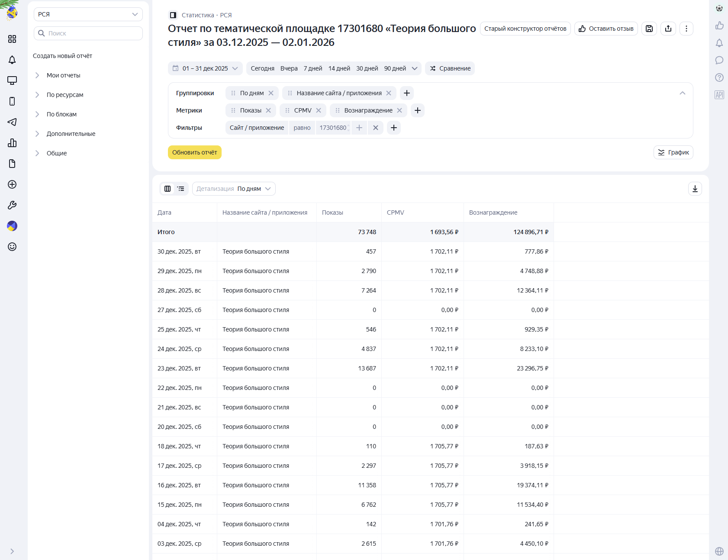Open the bar chart statistics icon

point(12,143)
